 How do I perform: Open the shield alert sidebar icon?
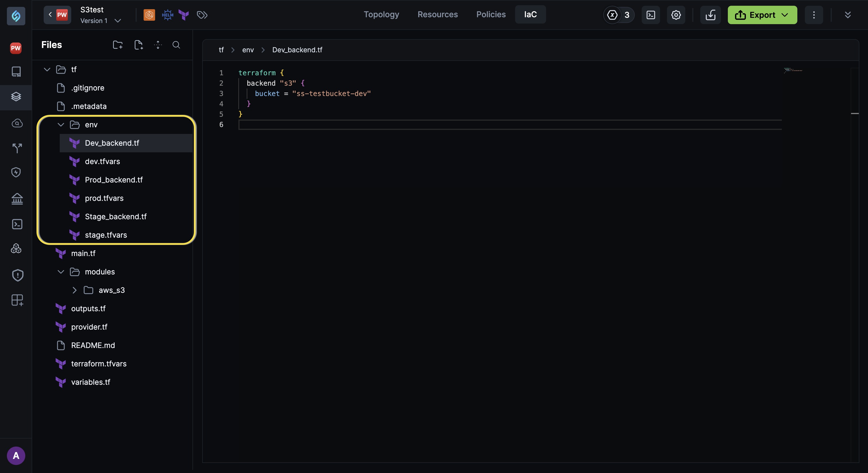[x=18, y=275]
